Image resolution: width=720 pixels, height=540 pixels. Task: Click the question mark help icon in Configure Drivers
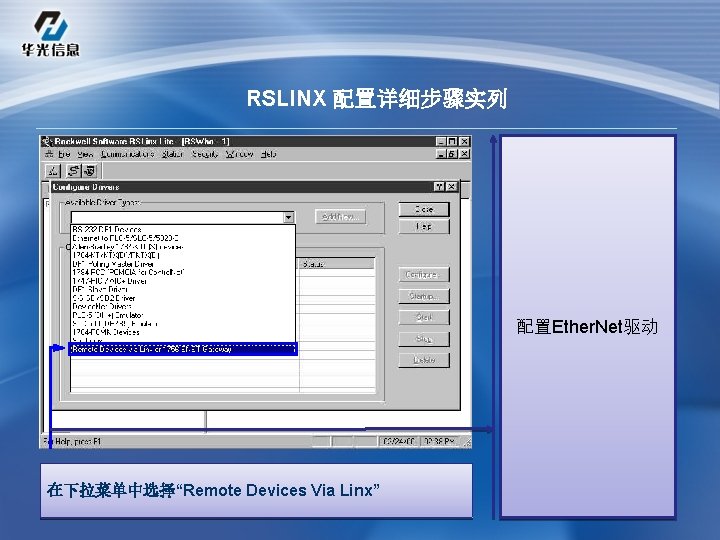point(439,187)
